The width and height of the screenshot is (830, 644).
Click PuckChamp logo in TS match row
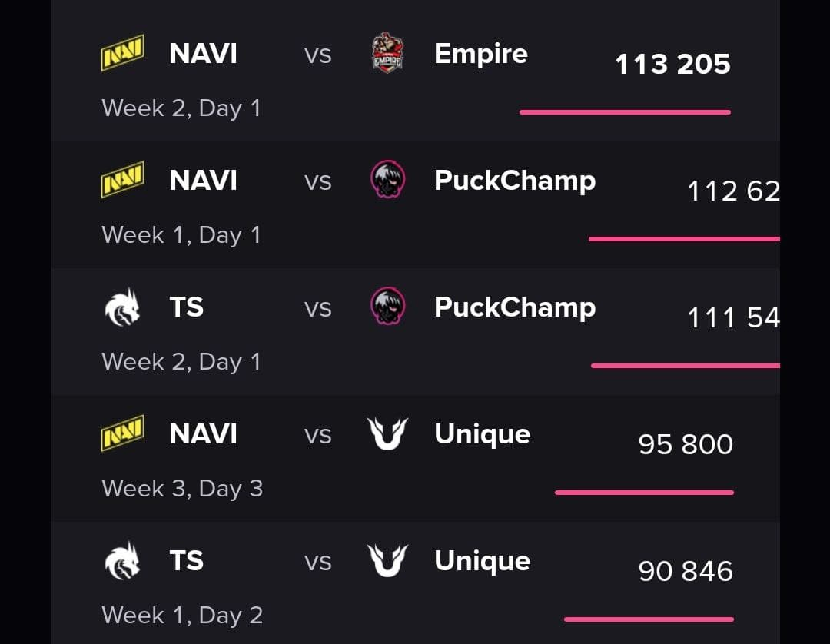point(387,306)
